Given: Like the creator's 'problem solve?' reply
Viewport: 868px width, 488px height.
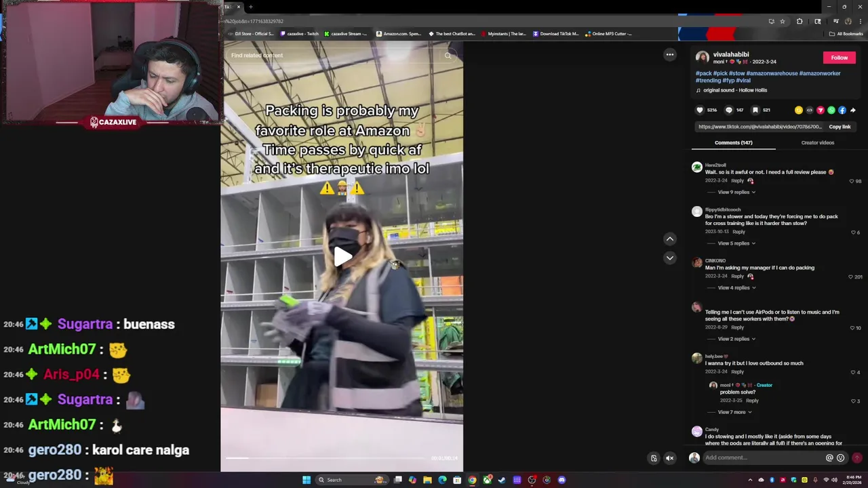Looking at the screenshot, I should tap(853, 401).
